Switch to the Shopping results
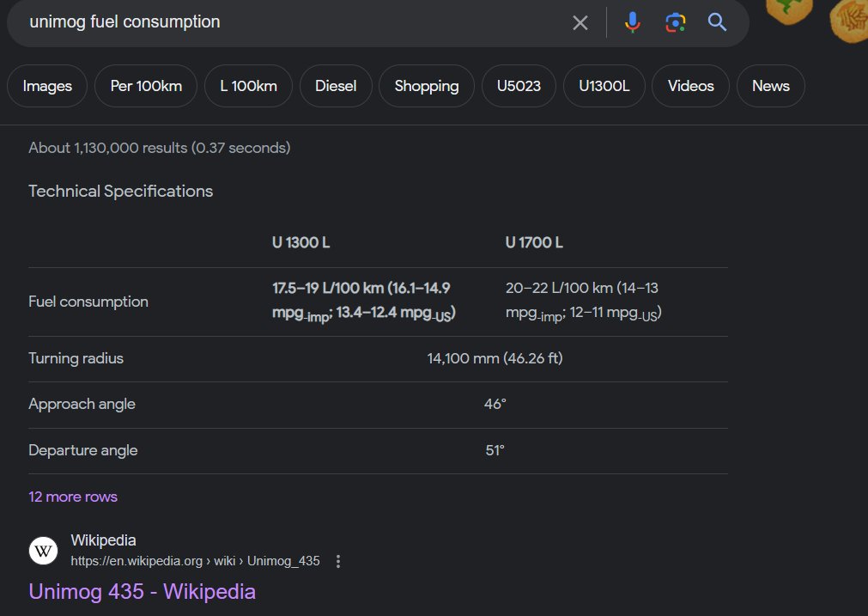 click(x=426, y=86)
